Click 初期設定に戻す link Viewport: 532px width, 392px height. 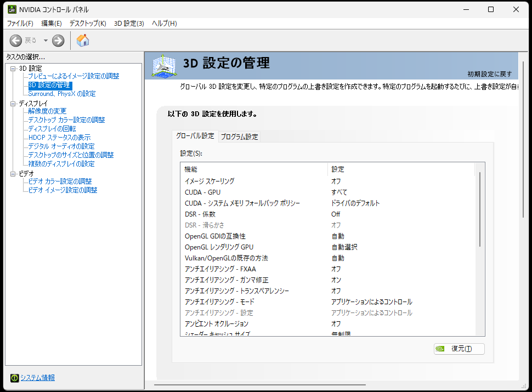point(490,74)
